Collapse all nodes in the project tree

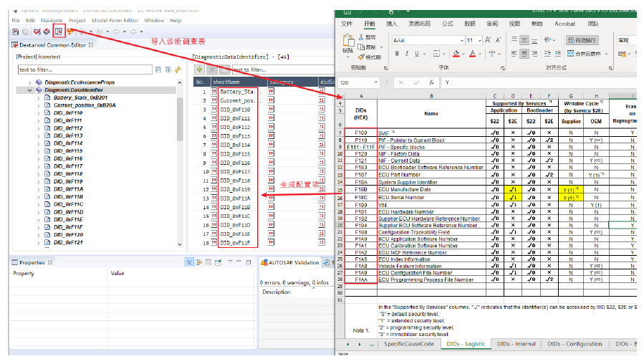pyautogui.click(x=158, y=70)
